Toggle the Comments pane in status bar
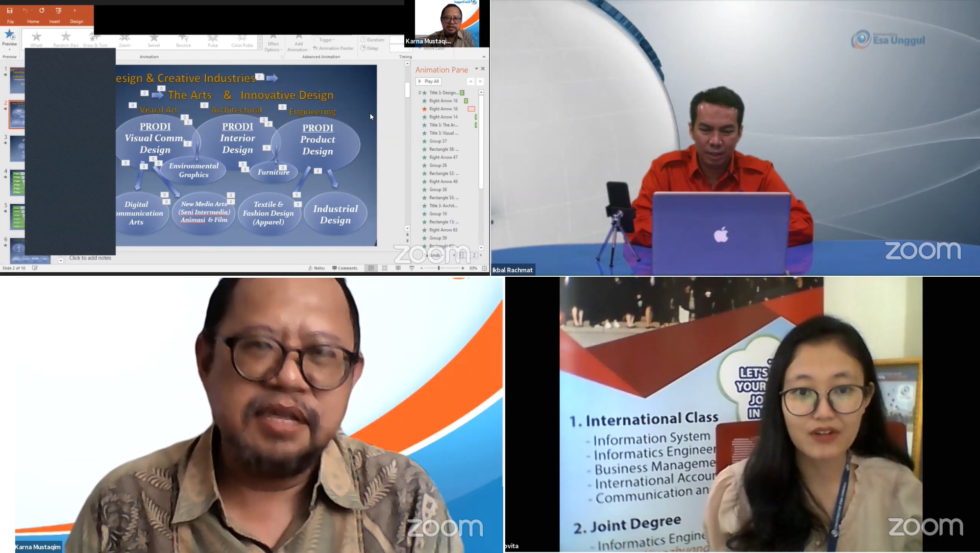The image size is (980, 553). [345, 268]
